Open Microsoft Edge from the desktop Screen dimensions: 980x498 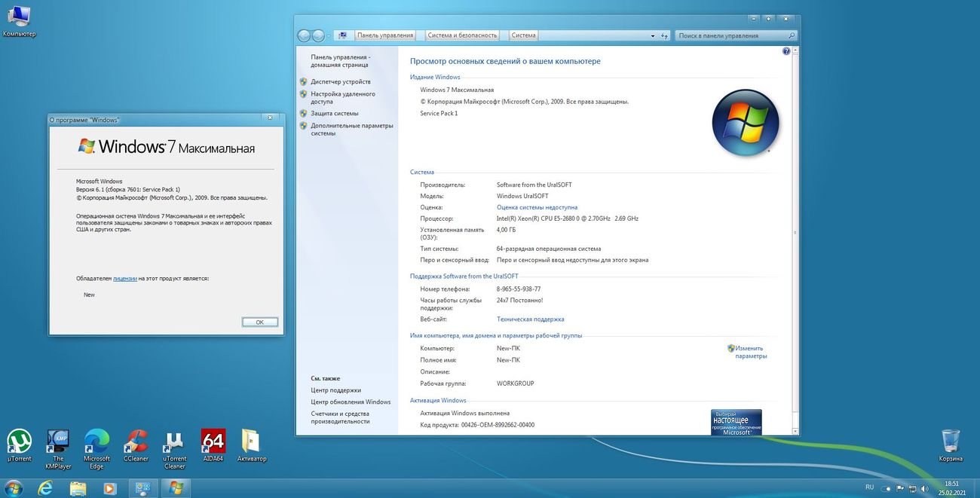96,441
